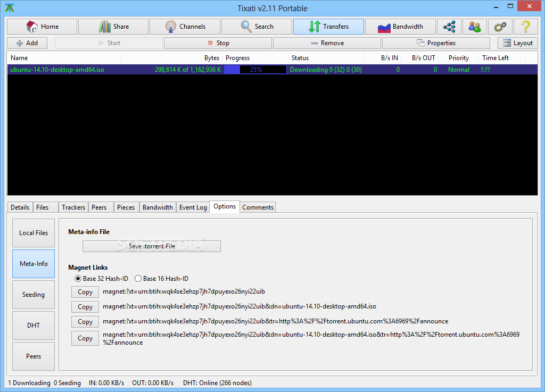Open transfer Properties
Screen dimensions: 545x392
436,43
